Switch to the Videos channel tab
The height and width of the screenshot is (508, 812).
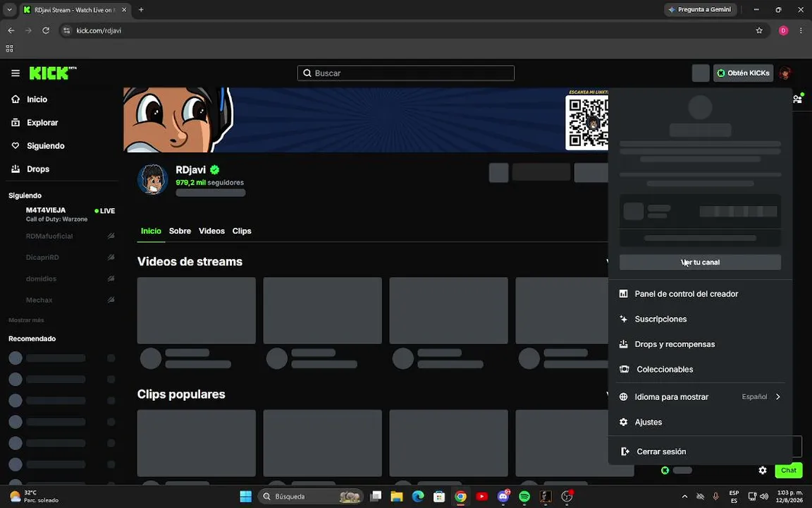(211, 231)
